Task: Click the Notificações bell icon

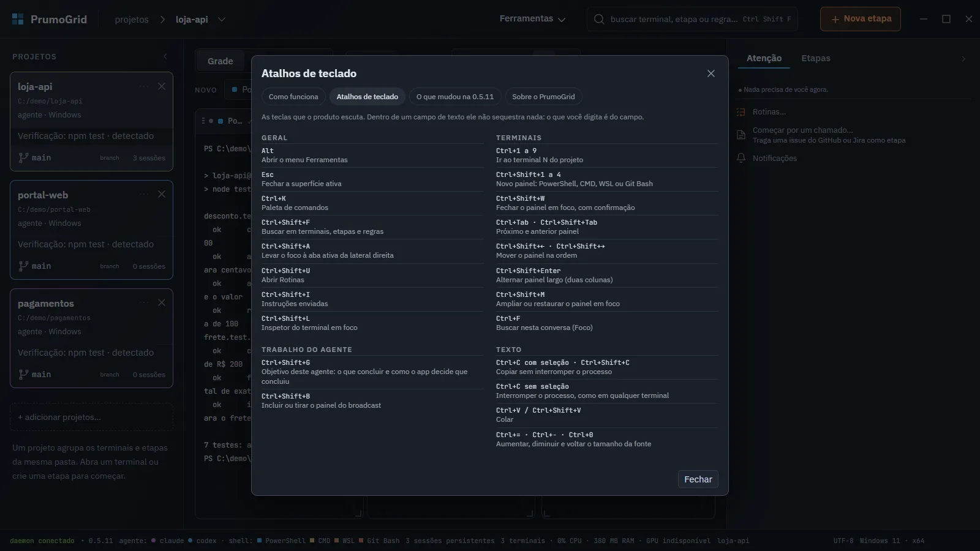Action: click(x=741, y=158)
